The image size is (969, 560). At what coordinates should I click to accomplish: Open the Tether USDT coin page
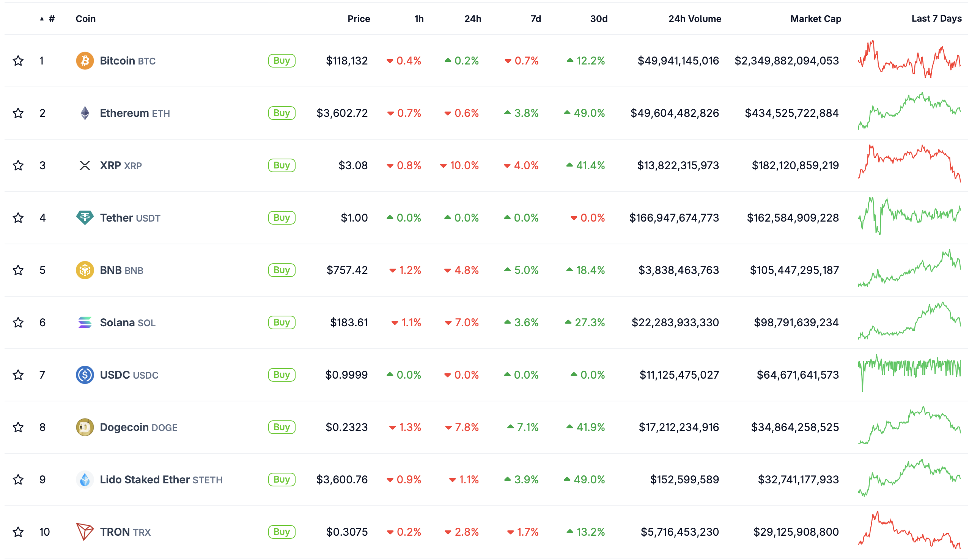tap(131, 218)
